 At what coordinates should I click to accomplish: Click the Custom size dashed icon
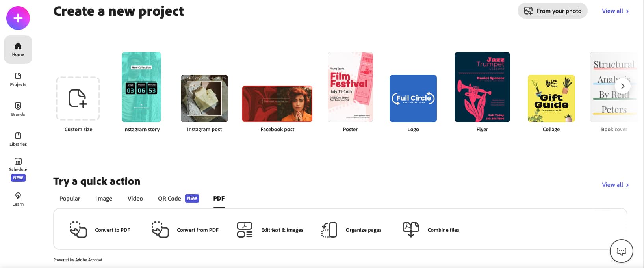(78, 99)
